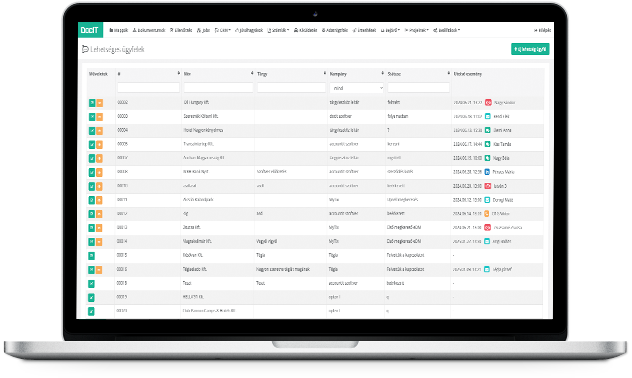Sort table by the Név column
This screenshot has height=378, width=632.
pyautogui.click(x=252, y=73)
